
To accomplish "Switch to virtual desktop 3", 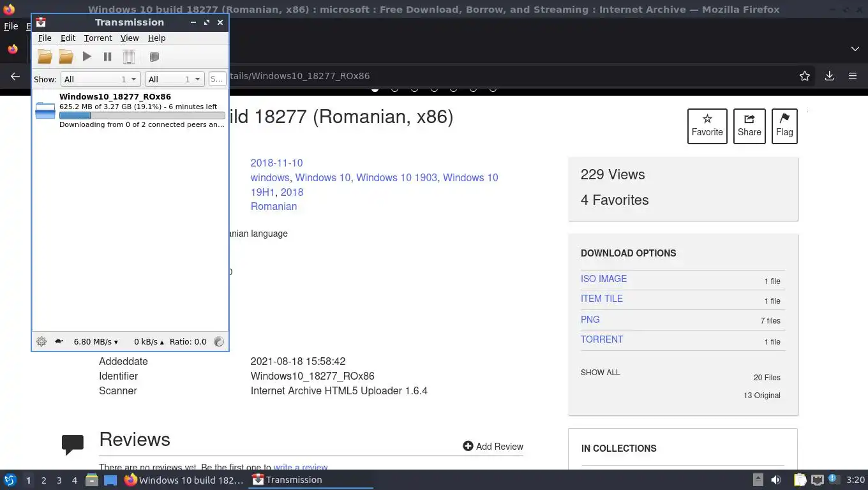I will (59, 480).
